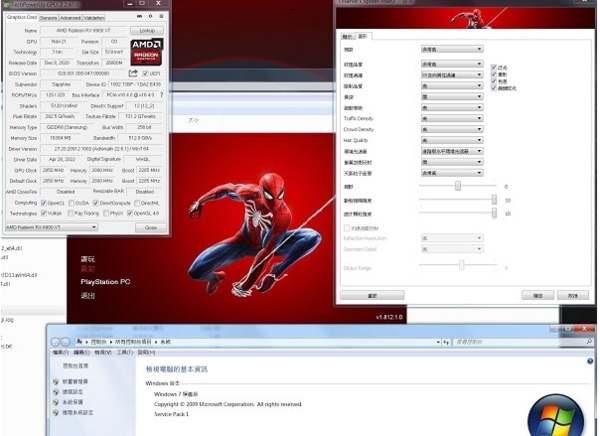This screenshot has width=600, height=436.
Task: Click the Control Panel search input box
Action: point(519,342)
